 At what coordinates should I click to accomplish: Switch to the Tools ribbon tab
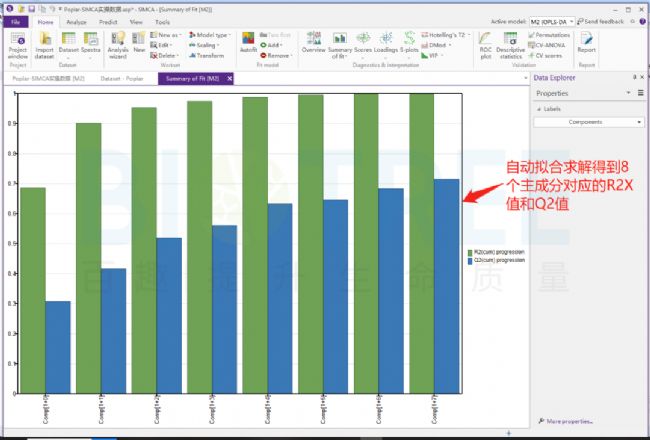162,22
